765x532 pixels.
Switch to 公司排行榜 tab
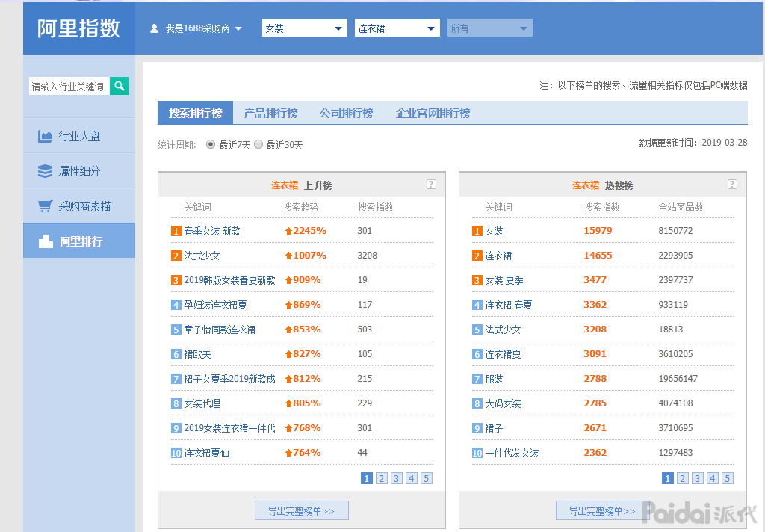pos(347,113)
